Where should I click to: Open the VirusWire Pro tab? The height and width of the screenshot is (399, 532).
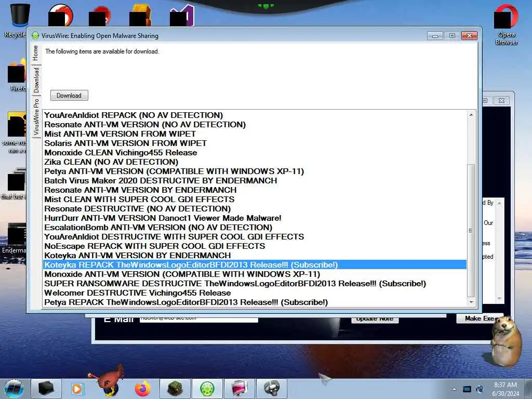click(36, 117)
